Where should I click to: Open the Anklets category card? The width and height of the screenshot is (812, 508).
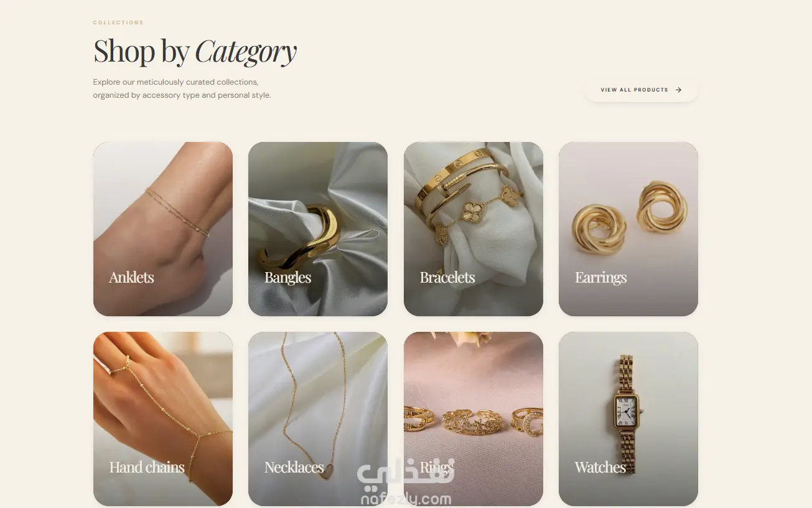[163, 229]
